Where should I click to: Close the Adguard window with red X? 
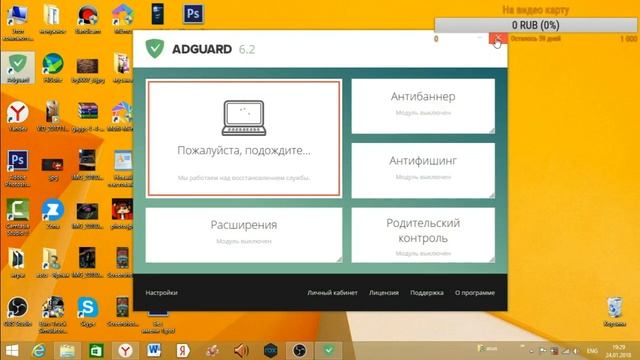tap(498, 39)
